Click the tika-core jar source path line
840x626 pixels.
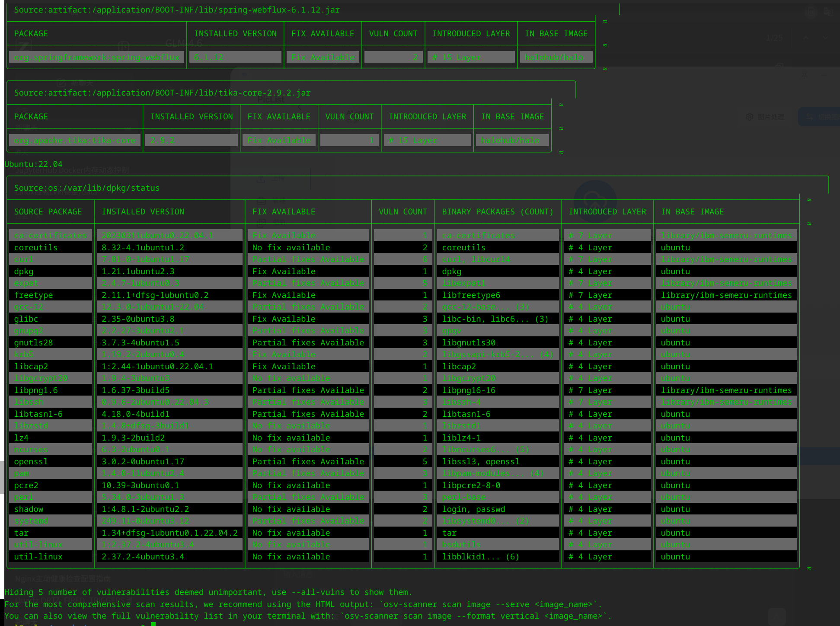click(162, 93)
